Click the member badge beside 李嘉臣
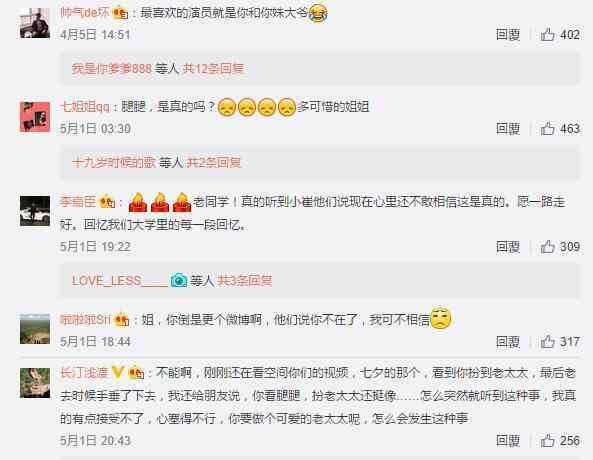Image resolution: width=593 pixels, height=460 pixels. tap(107, 202)
